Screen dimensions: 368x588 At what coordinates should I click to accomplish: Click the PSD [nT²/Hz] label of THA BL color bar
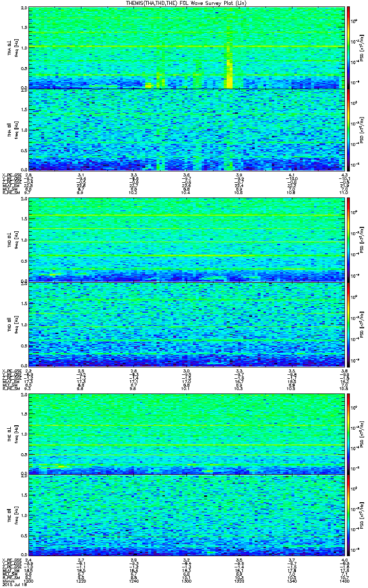coord(363,48)
